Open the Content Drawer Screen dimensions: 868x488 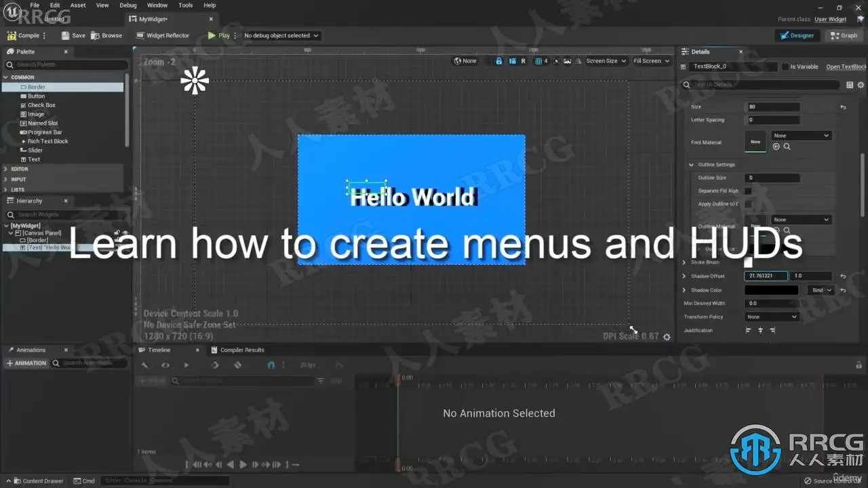tap(39, 481)
